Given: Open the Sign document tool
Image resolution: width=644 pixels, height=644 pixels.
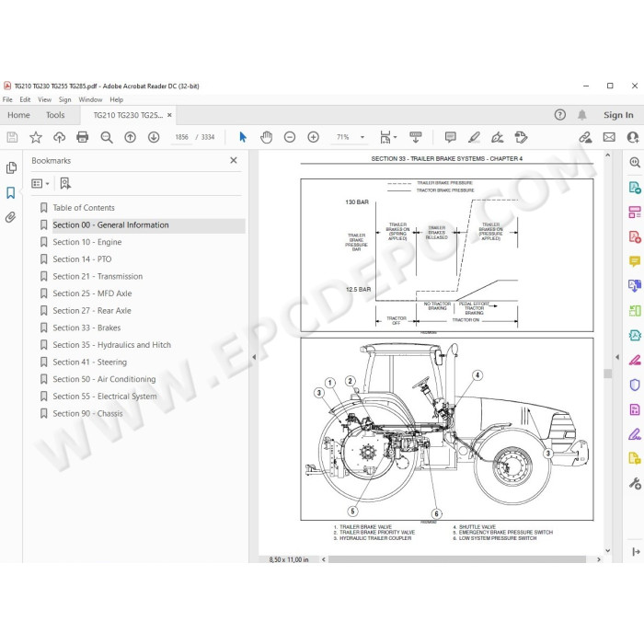Looking at the screenshot, I should click(x=498, y=137).
